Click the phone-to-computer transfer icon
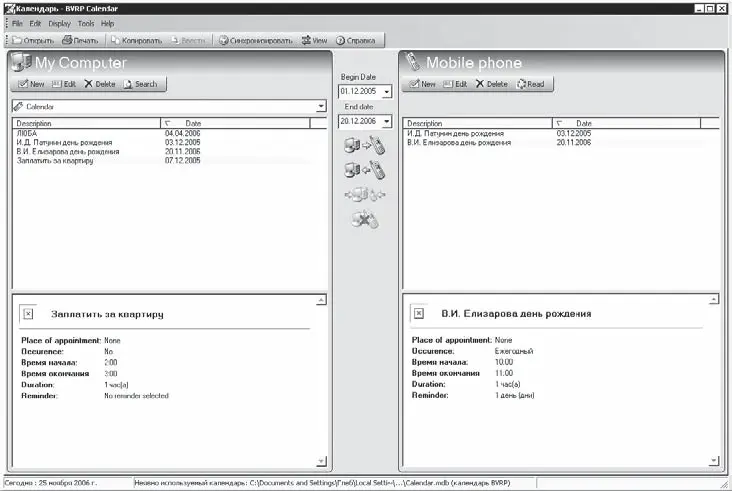732x491 pixels. tap(364, 170)
